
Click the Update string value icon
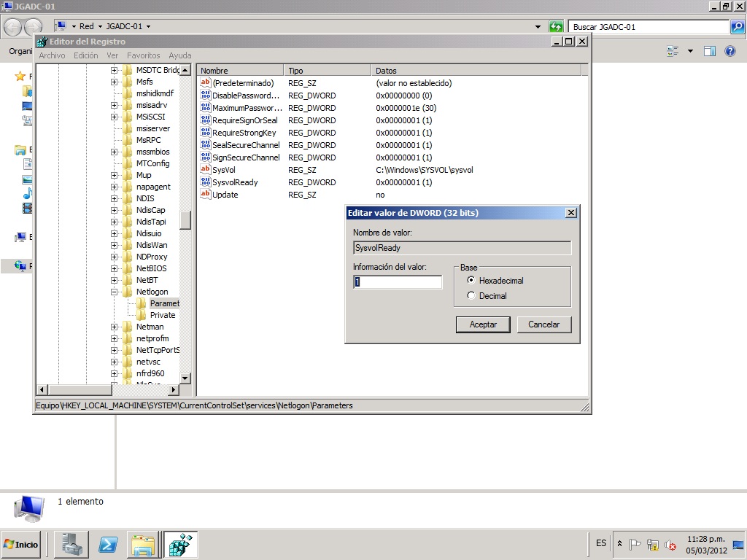pos(205,194)
